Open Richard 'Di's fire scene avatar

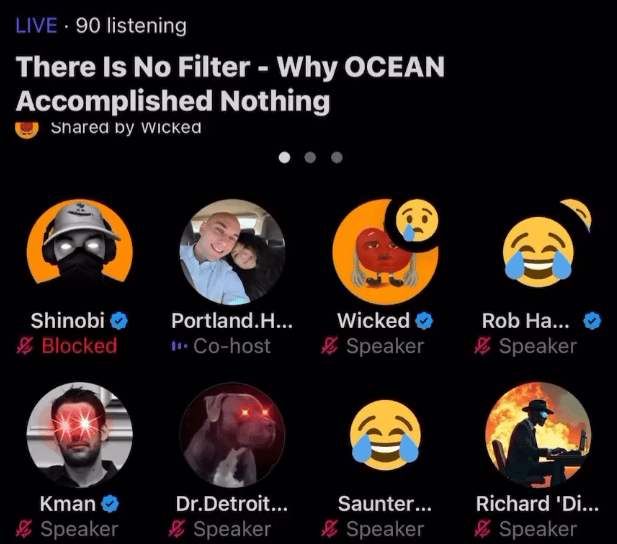(538, 435)
